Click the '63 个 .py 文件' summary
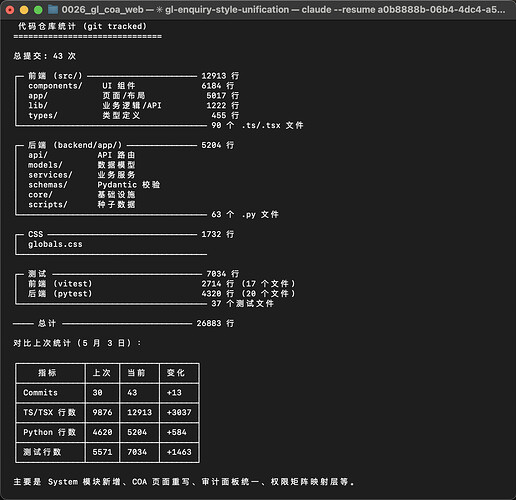Screen dimensions: 516x500 (x=245, y=214)
